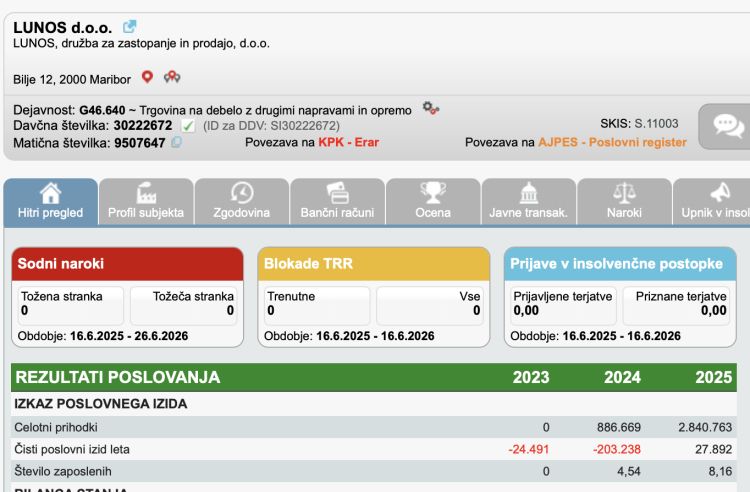
Task: Select Tožena stranka value box
Action: pos(71,306)
